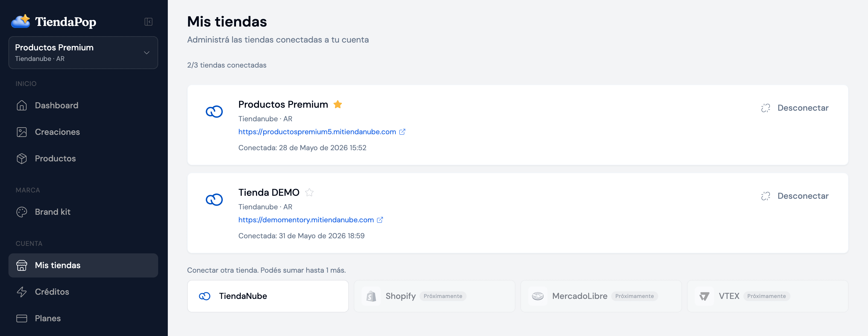Open the Dashboard menu item

(83, 105)
